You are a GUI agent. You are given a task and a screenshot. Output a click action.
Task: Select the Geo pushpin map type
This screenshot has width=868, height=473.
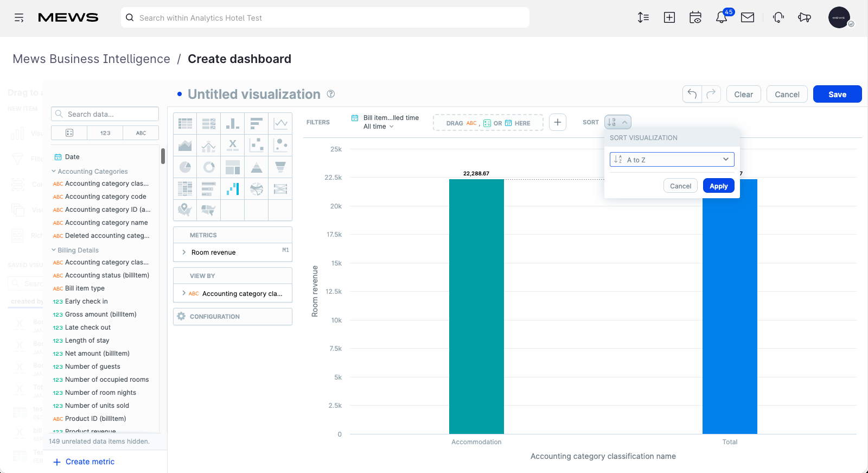tap(185, 210)
